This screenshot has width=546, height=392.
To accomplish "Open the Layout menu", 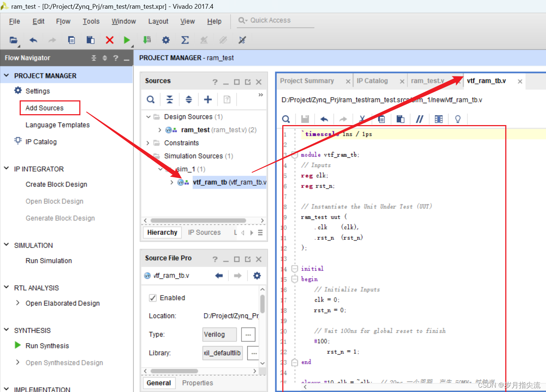I will pyautogui.click(x=158, y=21).
